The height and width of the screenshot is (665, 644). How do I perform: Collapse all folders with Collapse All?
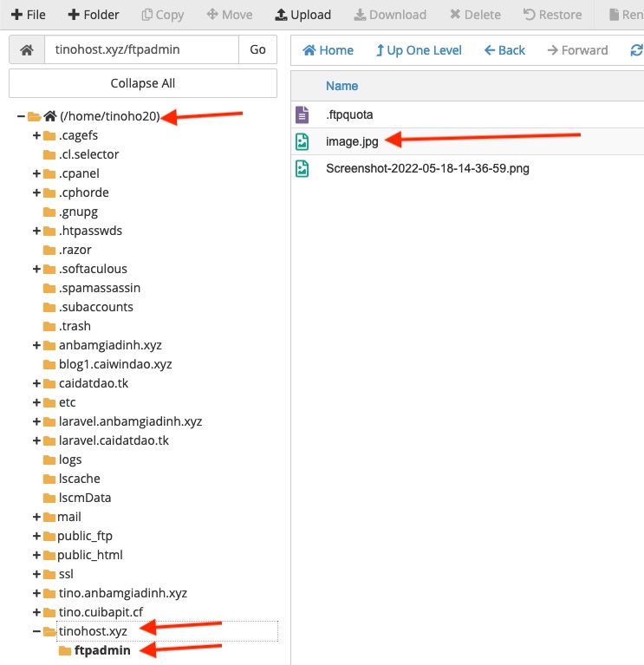(143, 83)
